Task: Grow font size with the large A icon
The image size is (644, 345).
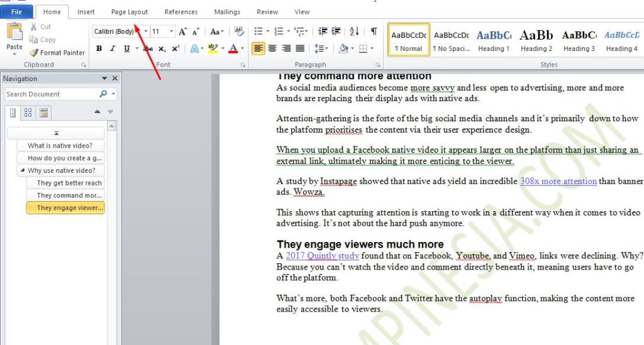Action: coord(183,31)
